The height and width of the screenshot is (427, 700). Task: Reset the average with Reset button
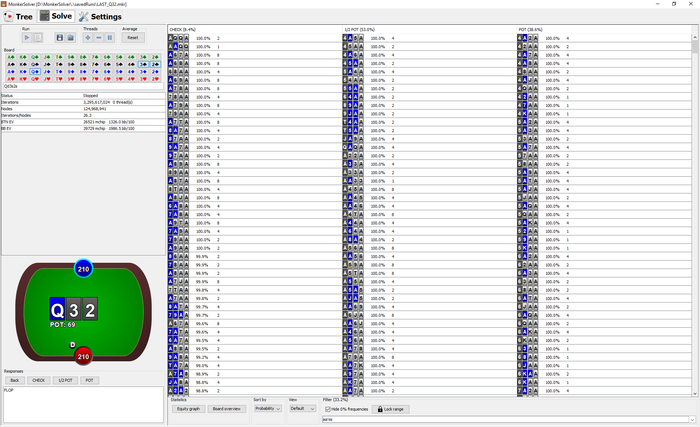click(133, 38)
